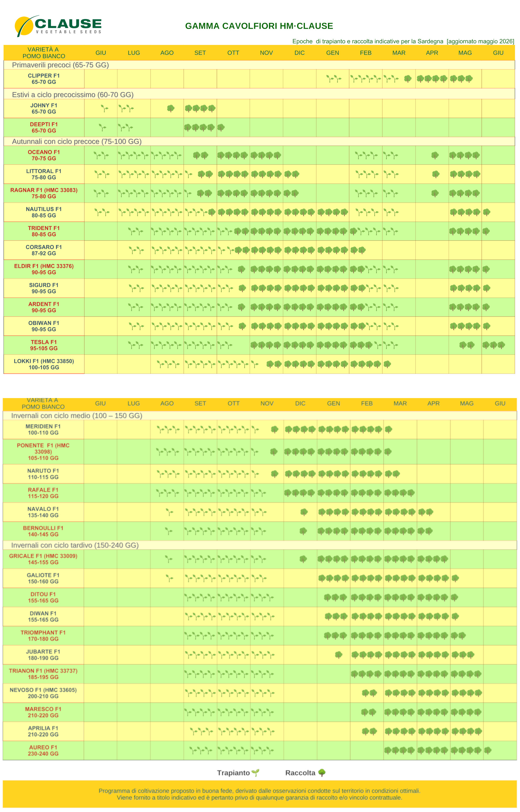Image resolution: width=520 pixels, height=812 pixels.
Task: Click the variety name "NEVOSO F1 (HMC 33605)"
Action: pos(43,690)
